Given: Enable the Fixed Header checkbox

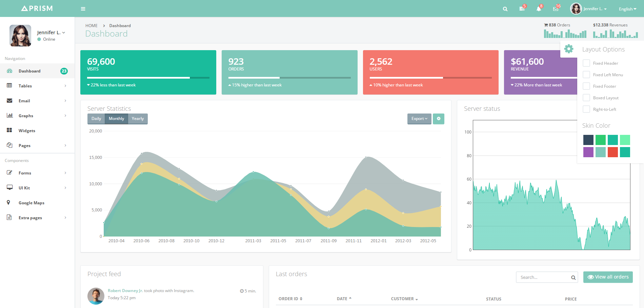Looking at the screenshot, I should (586, 63).
